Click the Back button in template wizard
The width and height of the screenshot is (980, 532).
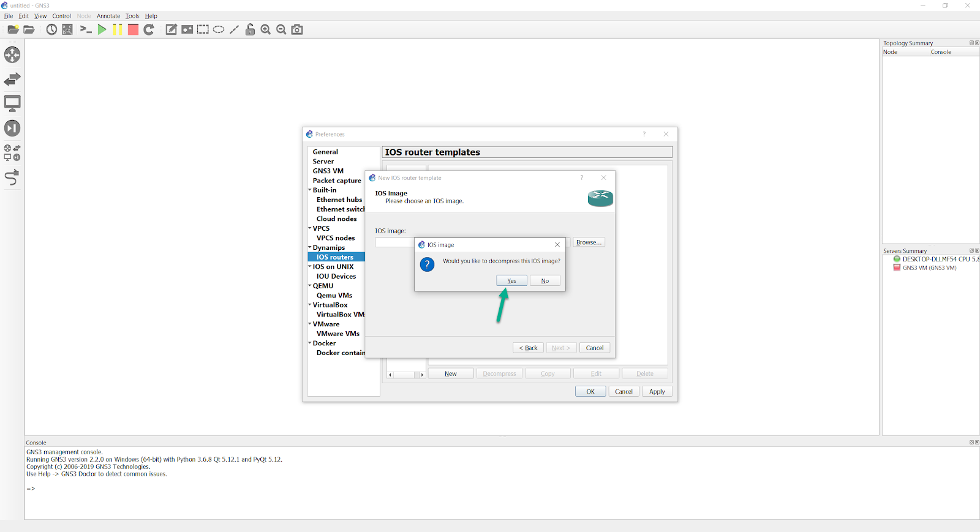(x=528, y=348)
